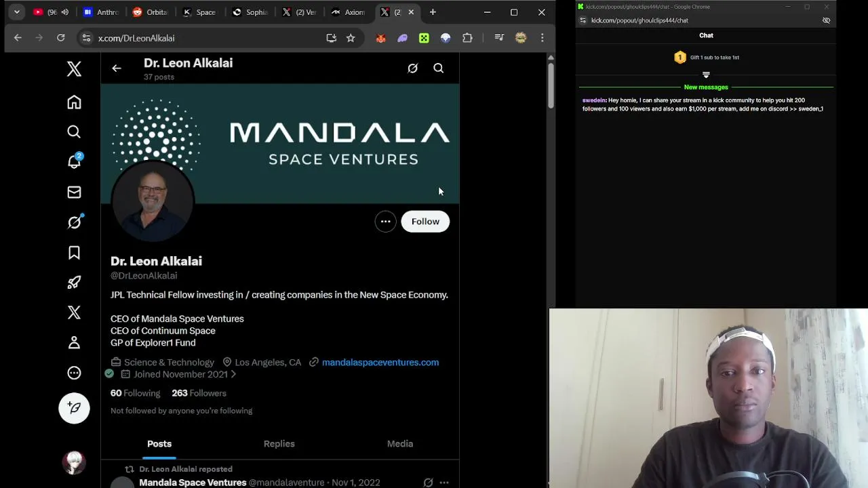868x488 pixels.
Task: Open Profile person icon in sidebar
Action: point(74,343)
